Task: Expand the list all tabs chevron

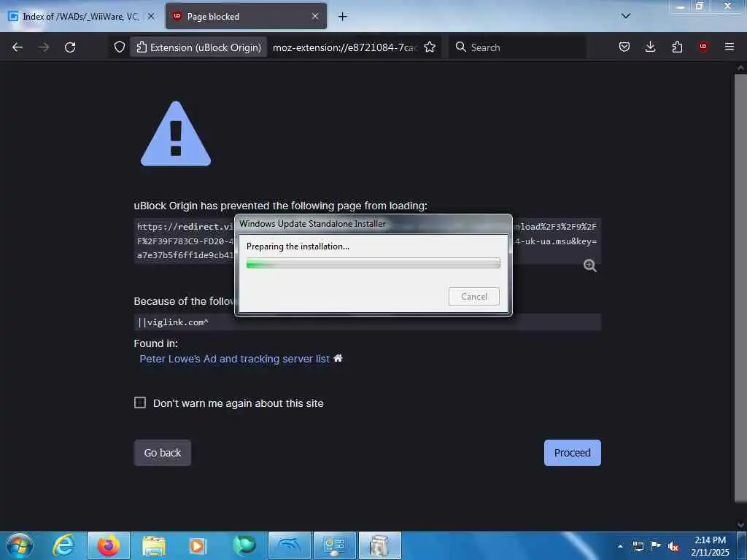Action: coord(626,16)
